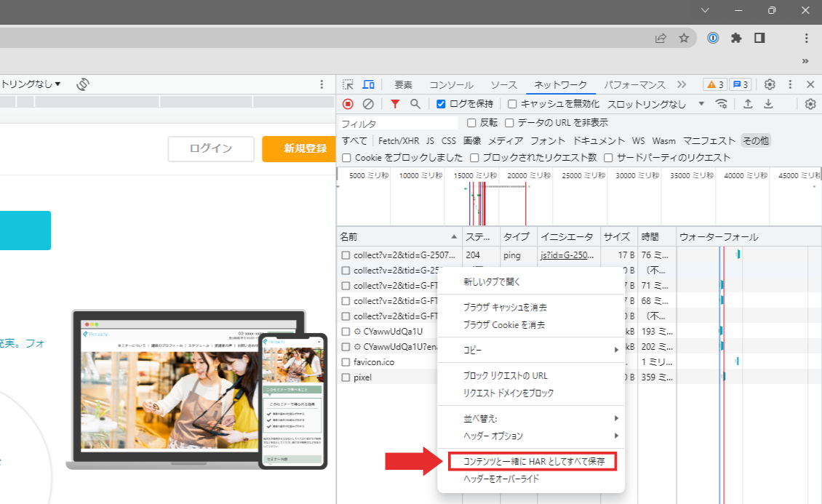The width and height of the screenshot is (822, 504).
Task: Open device toolbar more options
Action: 322,84
